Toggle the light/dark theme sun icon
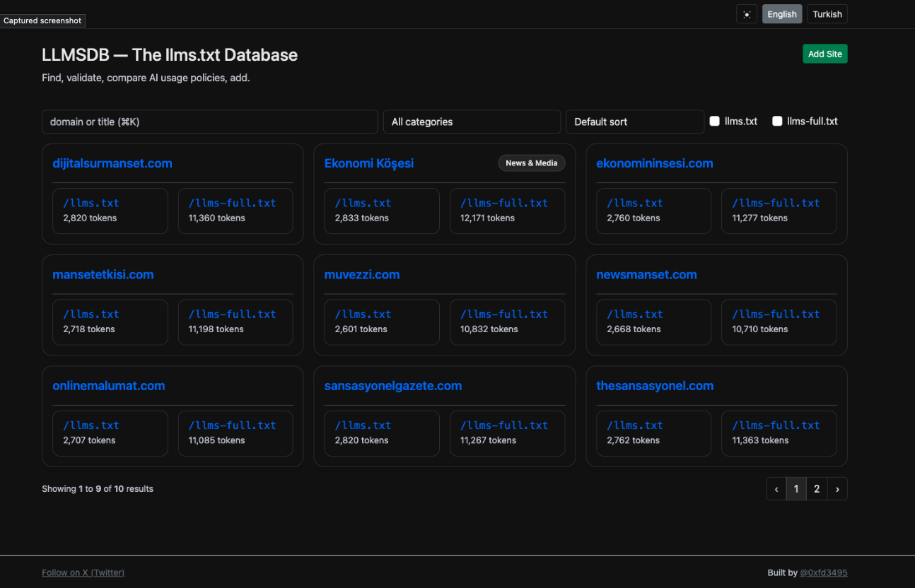Screen dimensions: 915x588 coord(747,14)
